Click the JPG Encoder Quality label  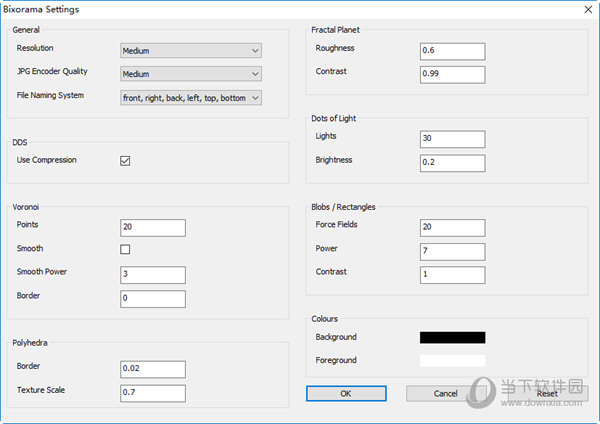point(52,72)
